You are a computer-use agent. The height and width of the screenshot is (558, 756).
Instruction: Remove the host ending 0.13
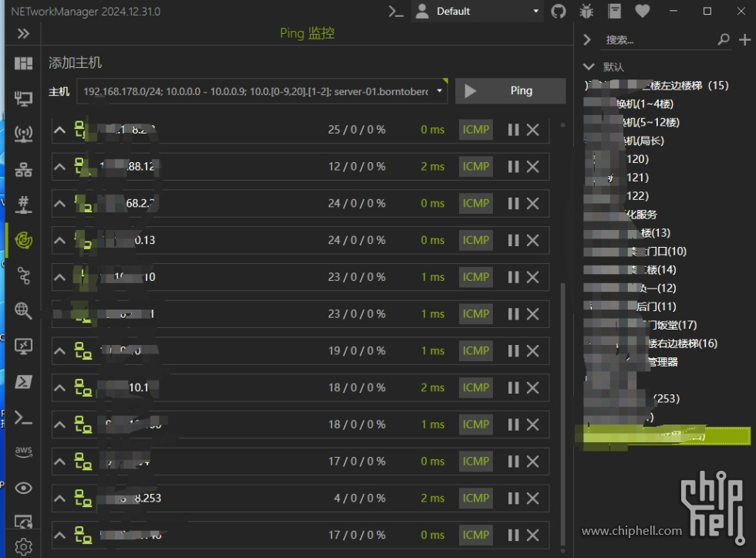click(x=533, y=240)
